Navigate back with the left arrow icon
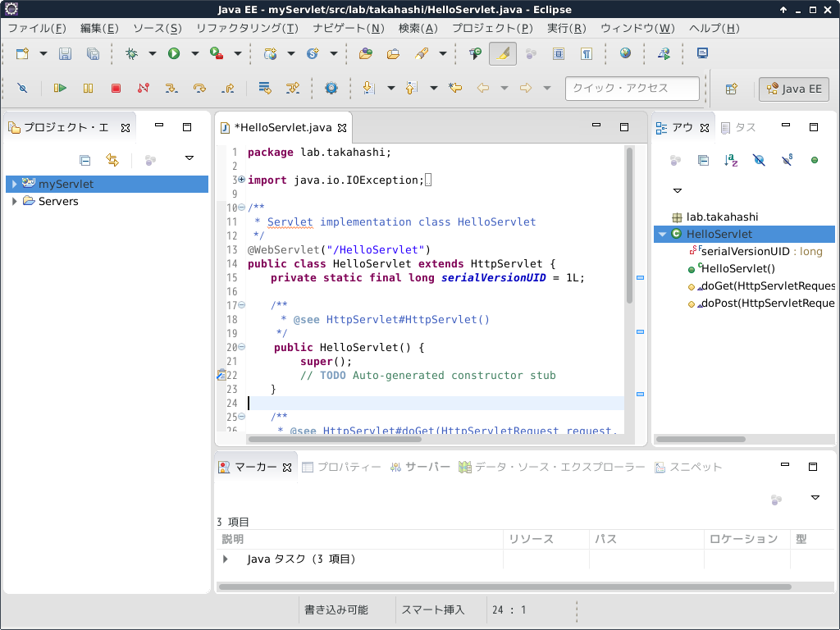 click(483, 88)
